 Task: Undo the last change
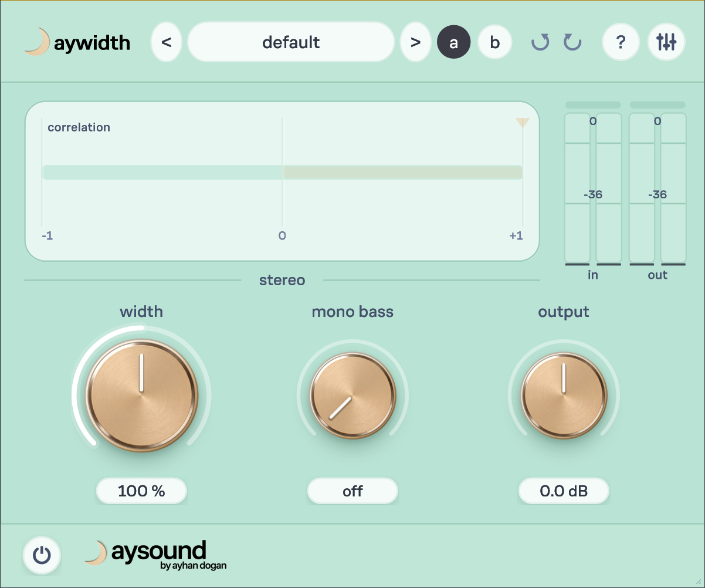click(x=540, y=42)
